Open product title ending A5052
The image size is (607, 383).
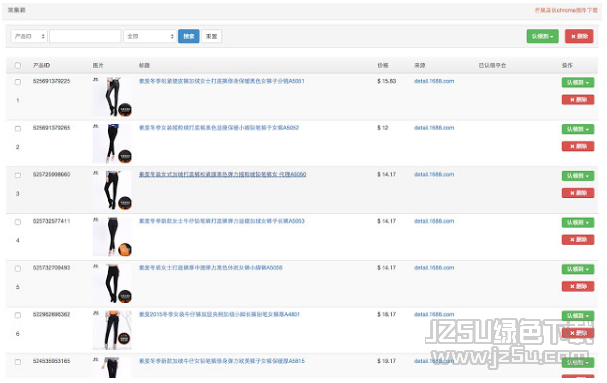[219, 128]
